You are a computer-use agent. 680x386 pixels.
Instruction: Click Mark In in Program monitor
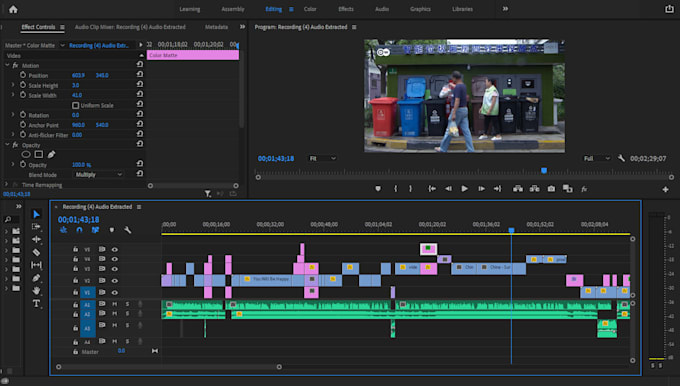pos(396,189)
